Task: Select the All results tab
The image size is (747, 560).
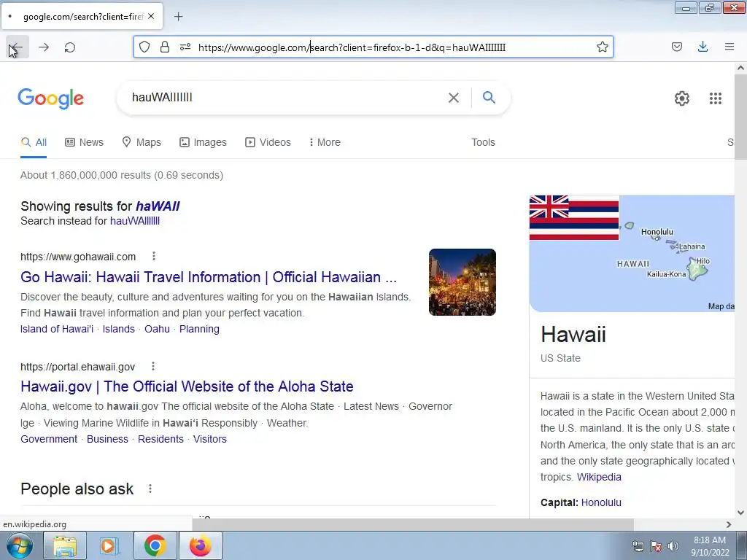Action: [x=34, y=142]
